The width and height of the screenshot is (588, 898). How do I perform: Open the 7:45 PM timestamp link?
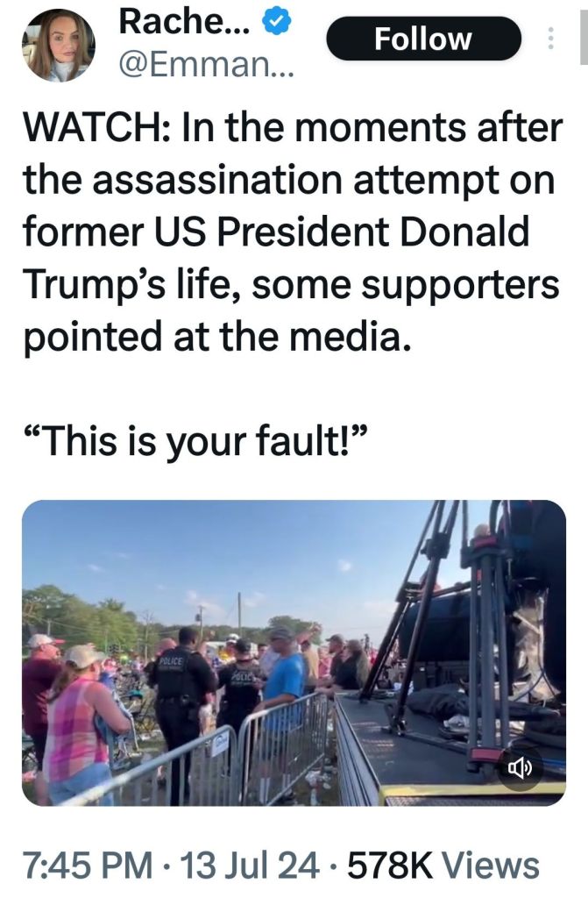tap(89, 866)
